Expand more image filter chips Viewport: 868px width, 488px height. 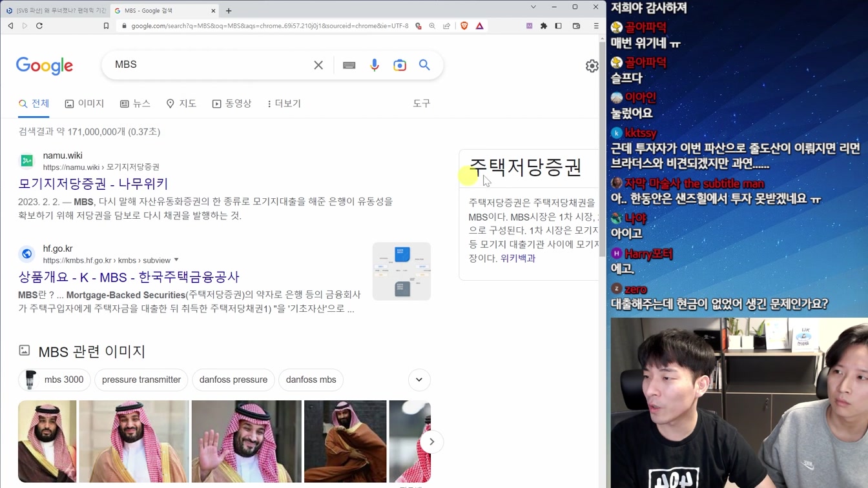click(x=419, y=380)
